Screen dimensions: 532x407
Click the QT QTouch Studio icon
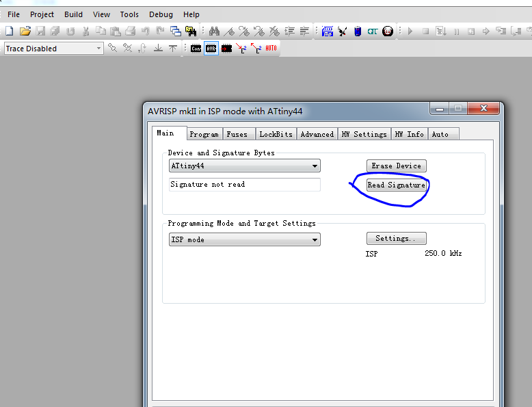coord(373,31)
